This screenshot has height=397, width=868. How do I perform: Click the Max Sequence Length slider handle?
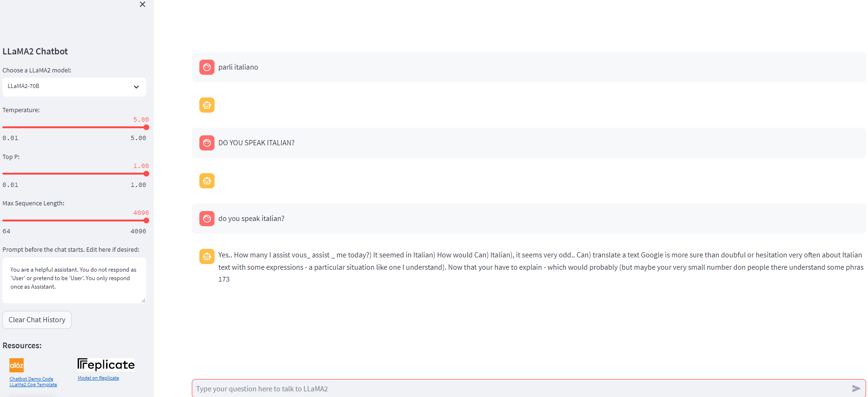pyautogui.click(x=146, y=221)
